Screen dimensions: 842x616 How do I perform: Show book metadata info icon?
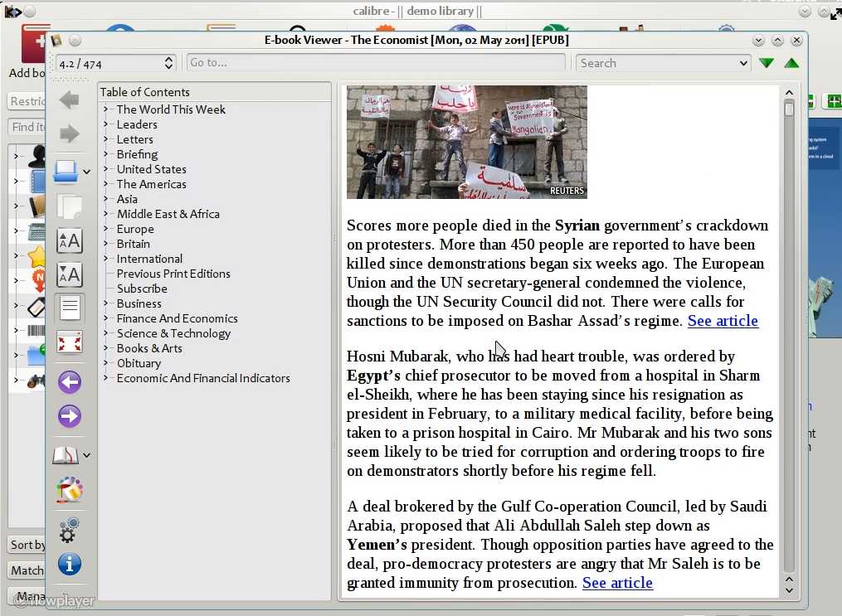(70, 565)
